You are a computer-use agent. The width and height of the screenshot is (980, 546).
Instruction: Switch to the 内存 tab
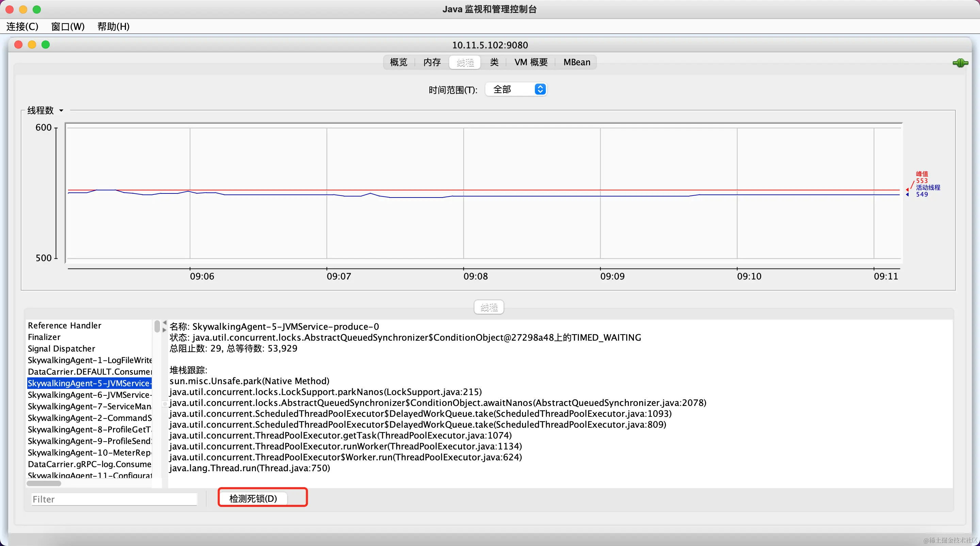pyautogui.click(x=432, y=62)
